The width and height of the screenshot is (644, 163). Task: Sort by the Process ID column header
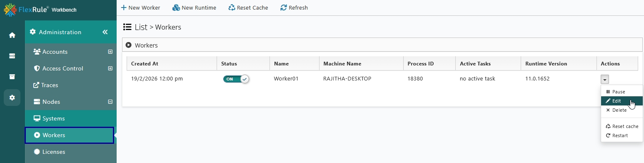click(x=429, y=64)
